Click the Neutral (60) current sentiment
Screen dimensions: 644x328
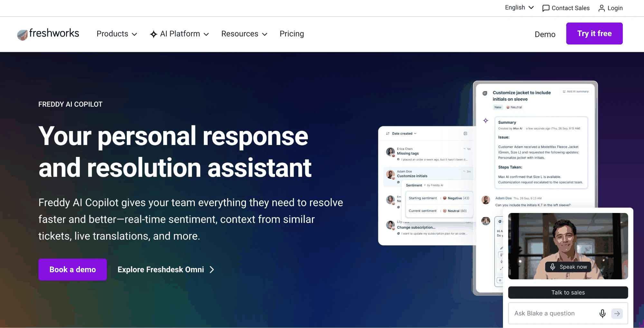(455, 211)
